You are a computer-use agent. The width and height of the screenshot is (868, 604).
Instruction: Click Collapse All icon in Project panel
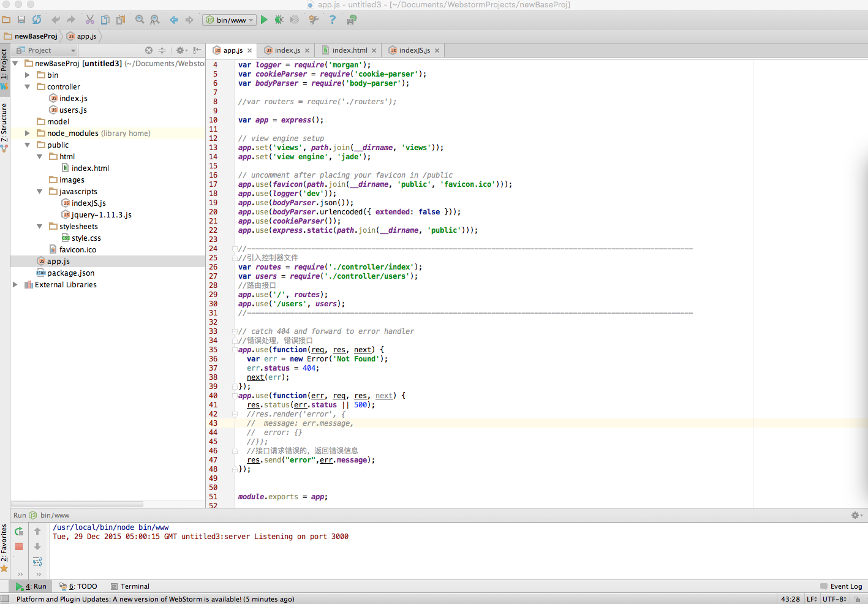pyautogui.click(x=162, y=50)
